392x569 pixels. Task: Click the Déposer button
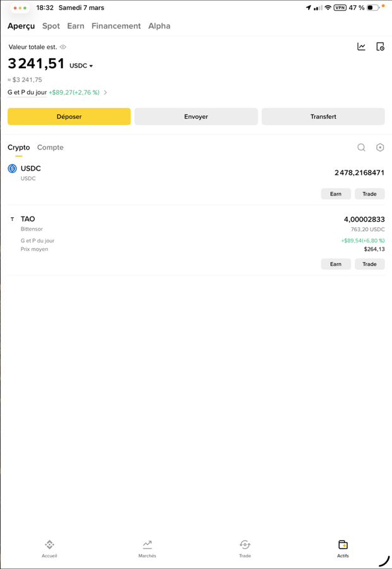pyautogui.click(x=69, y=116)
